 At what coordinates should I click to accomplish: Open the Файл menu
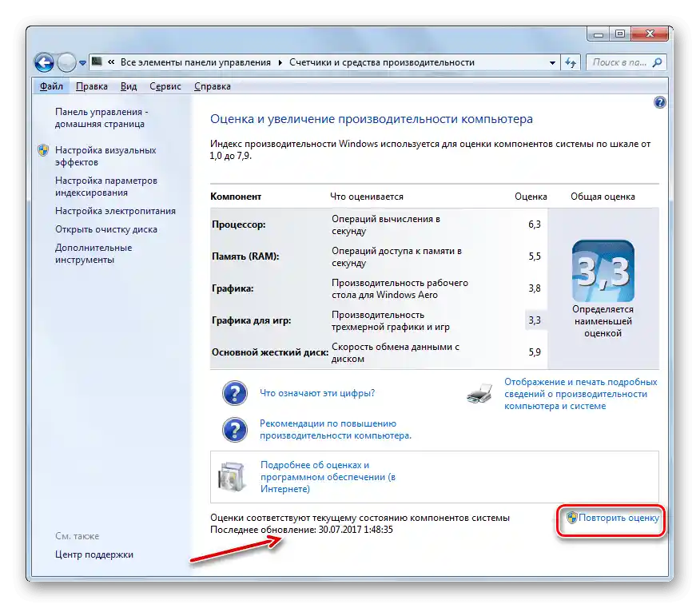point(51,86)
